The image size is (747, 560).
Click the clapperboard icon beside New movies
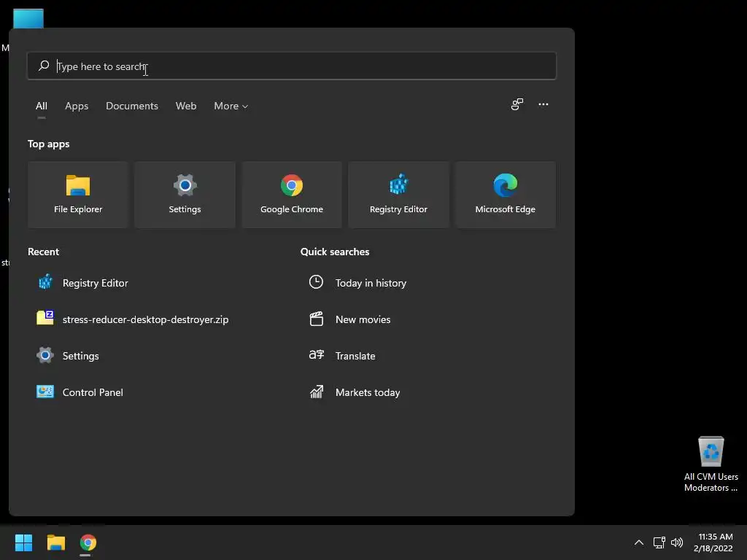[x=317, y=319]
